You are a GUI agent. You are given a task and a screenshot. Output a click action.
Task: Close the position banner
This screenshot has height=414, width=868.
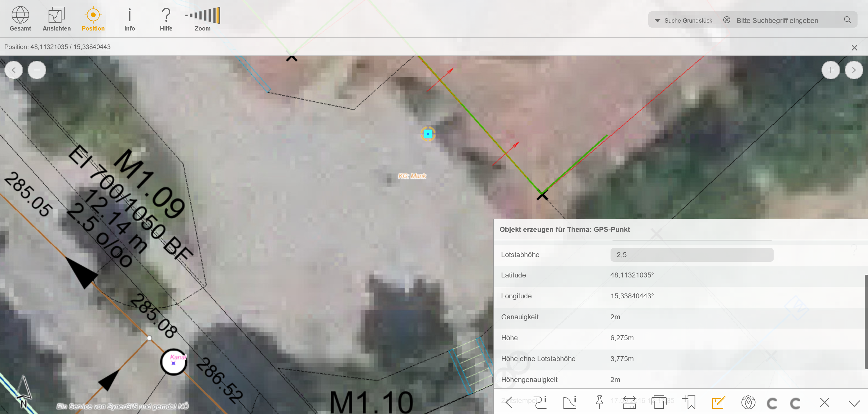click(854, 47)
